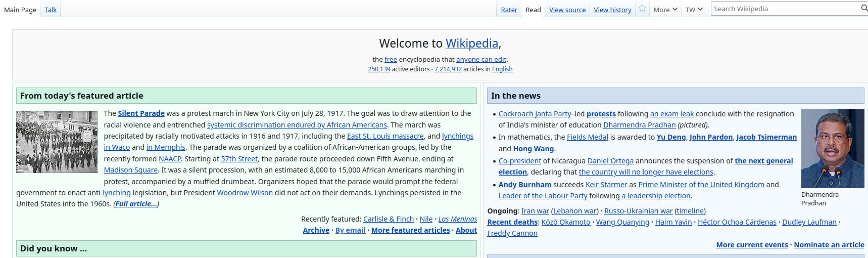Click the Nile recently featured link
This screenshot has height=258, width=868.
coord(426,219)
